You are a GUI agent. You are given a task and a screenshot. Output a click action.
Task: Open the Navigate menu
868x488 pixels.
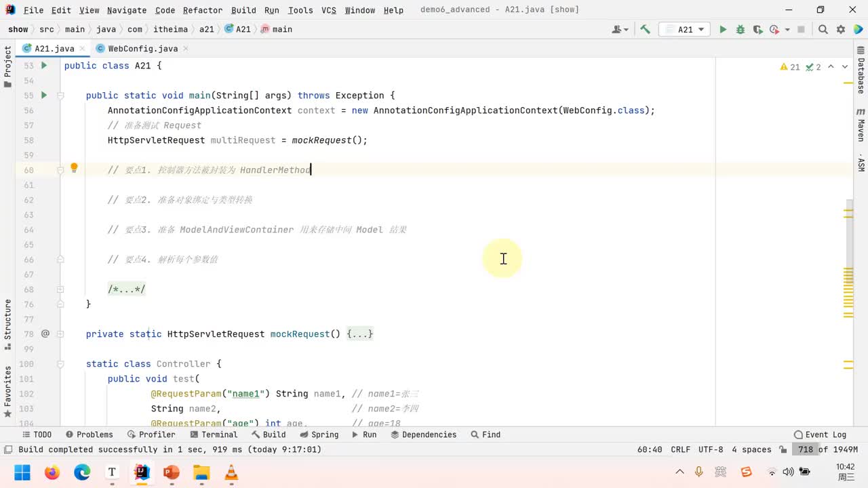127,10
